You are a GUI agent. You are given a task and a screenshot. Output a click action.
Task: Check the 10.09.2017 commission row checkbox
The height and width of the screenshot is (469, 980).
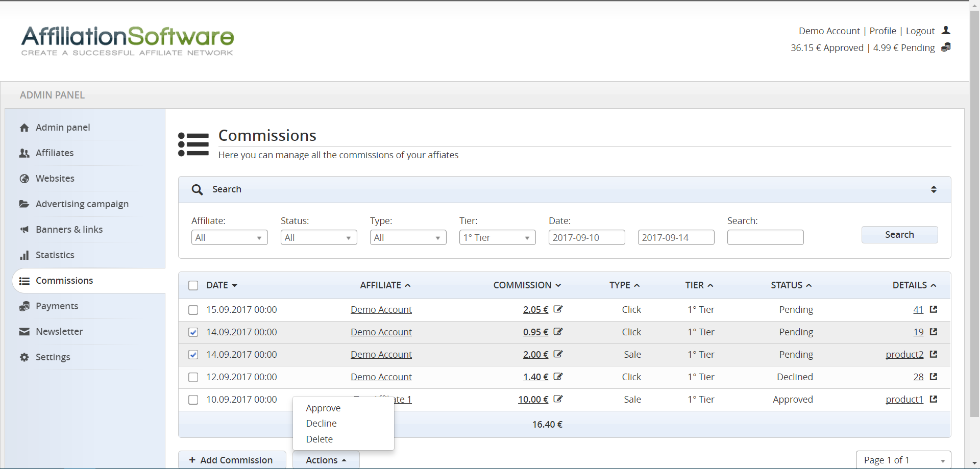tap(193, 400)
